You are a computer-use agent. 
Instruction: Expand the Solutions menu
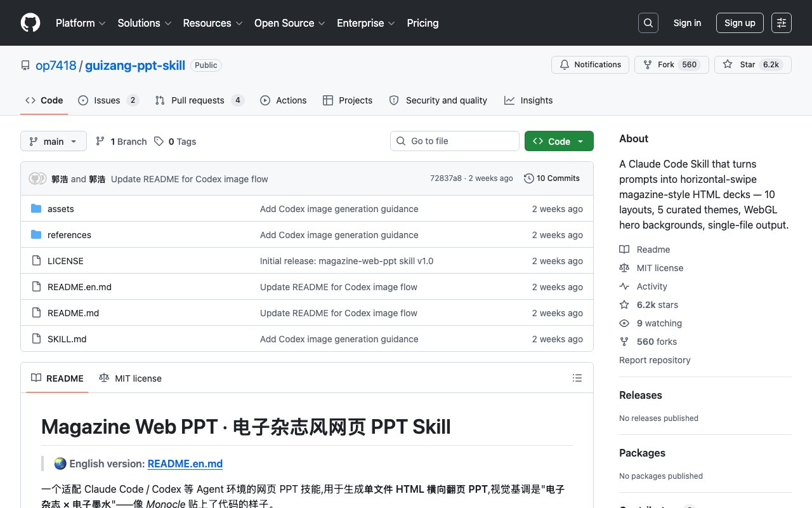145,23
